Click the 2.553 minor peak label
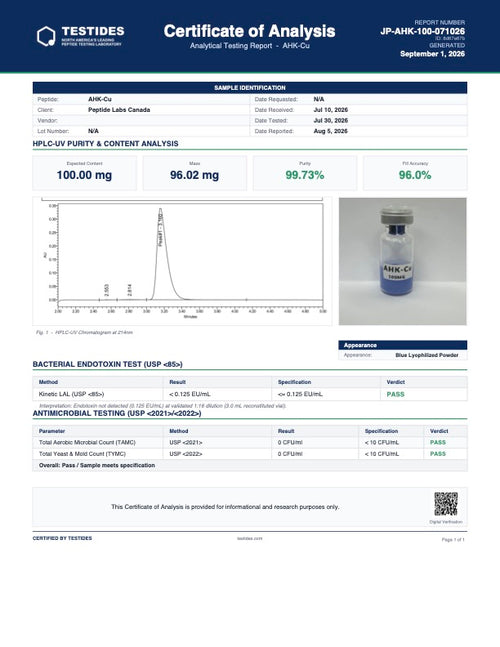Screen dimensions: 500x647 pos(107,290)
